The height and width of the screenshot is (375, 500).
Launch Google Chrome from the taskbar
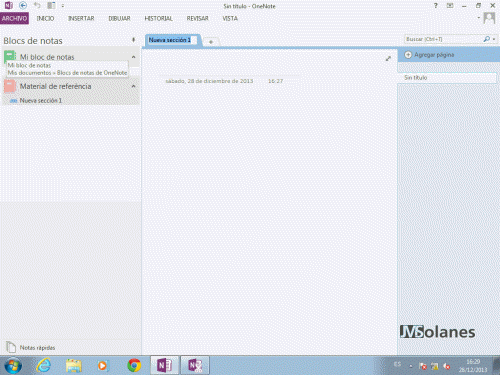coord(134,365)
